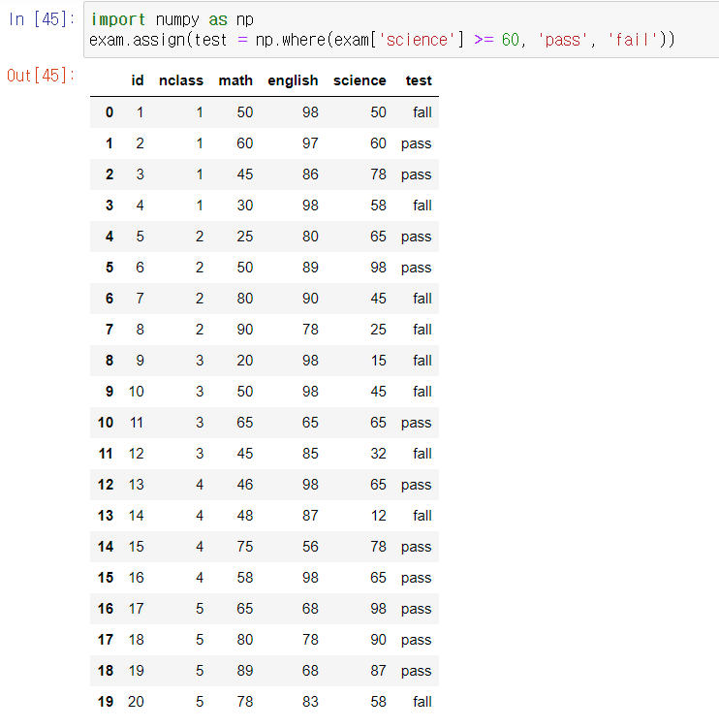719x728 pixels.
Task: Click the nclass value 2 in row index 7
Action: tap(200, 330)
